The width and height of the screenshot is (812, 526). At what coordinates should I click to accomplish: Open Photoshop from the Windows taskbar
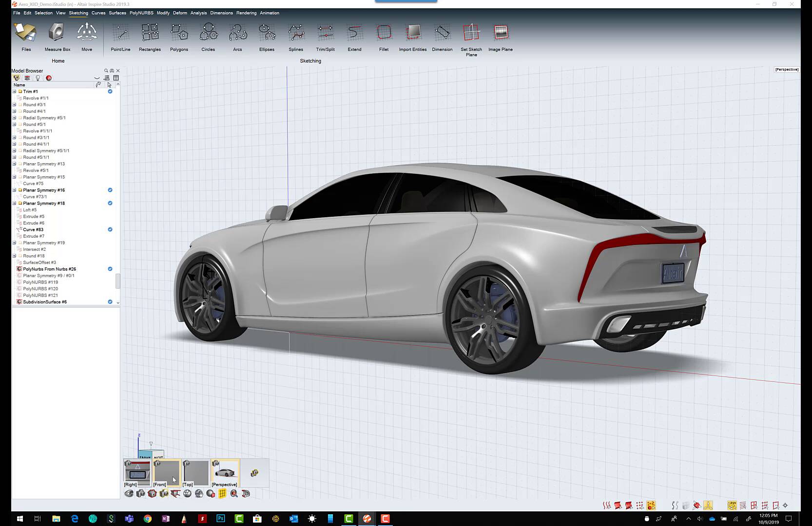221,519
